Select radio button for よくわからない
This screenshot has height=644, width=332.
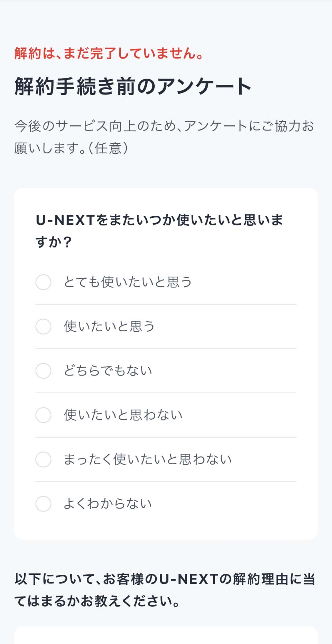click(x=43, y=504)
